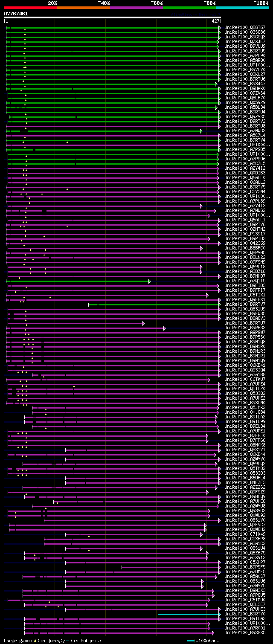Image resolution: width=273 pixels, height=644 pixels.
Task: Open hit UniRef100_Q8GT67
Action: point(245,27)
